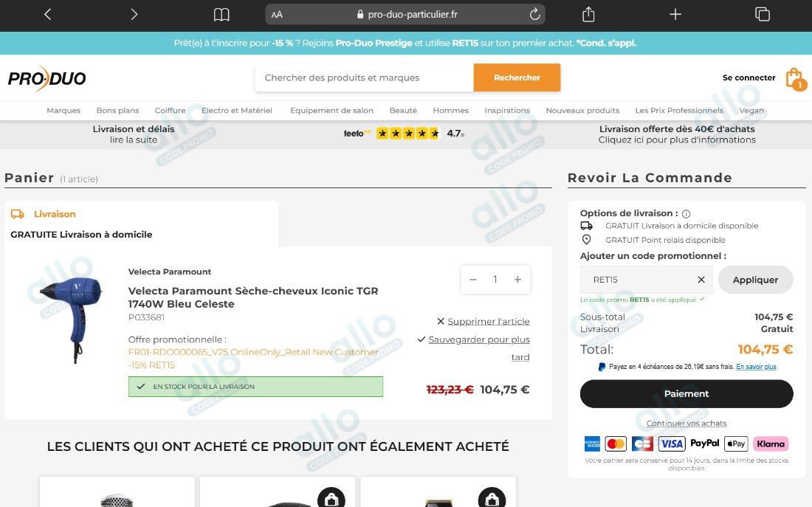The height and width of the screenshot is (507, 812).
Task: Click the orange Rechercher button
Action: click(x=517, y=77)
